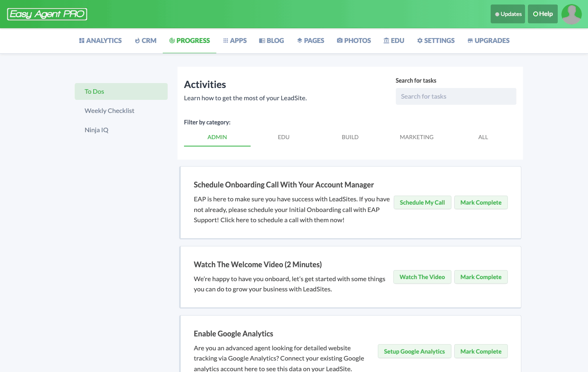Show ALL activity categories
Image resolution: width=588 pixels, height=372 pixels.
(483, 137)
